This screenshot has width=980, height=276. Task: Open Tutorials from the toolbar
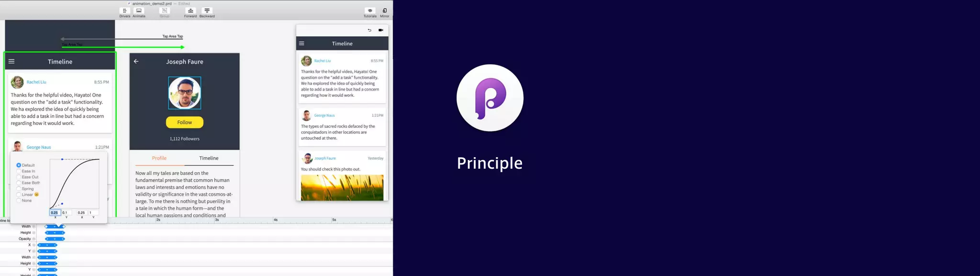(x=370, y=12)
